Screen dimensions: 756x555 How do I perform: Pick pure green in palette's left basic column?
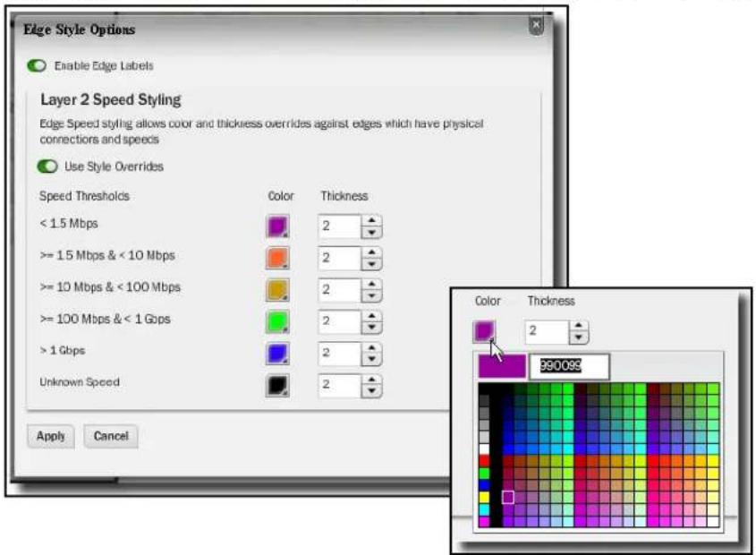484,473
